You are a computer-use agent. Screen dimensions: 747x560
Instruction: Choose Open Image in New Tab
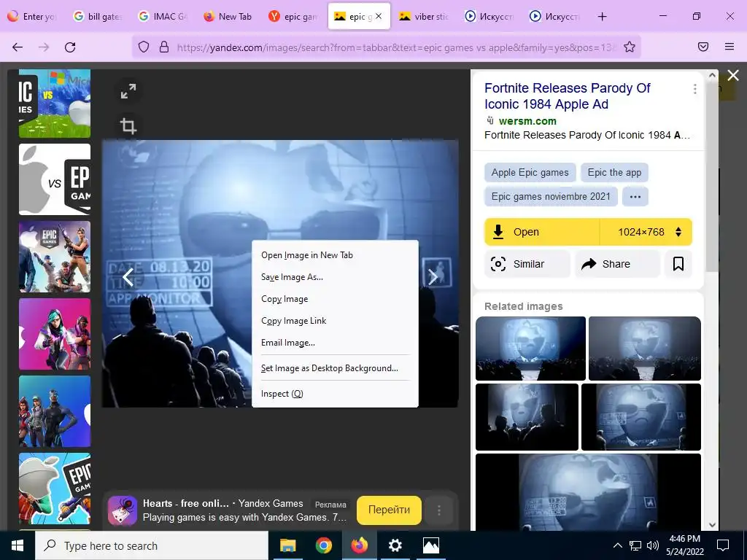pyautogui.click(x=335, y=255)
